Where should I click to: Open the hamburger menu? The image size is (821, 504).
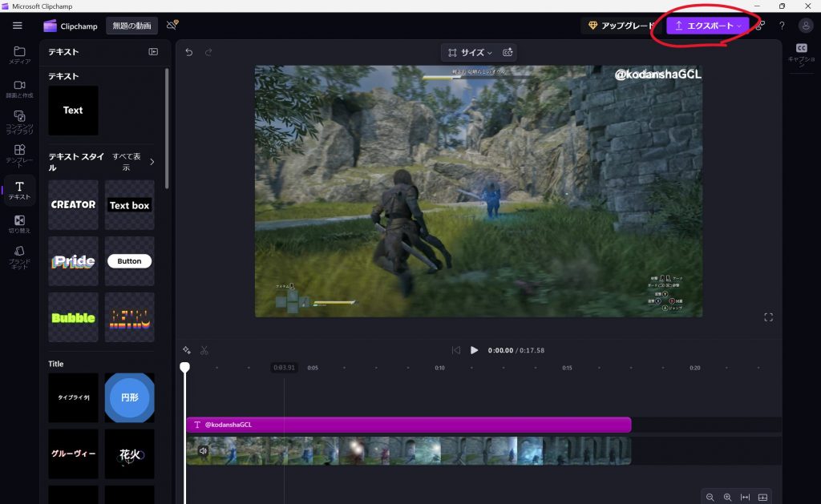(x=18, y=26)
